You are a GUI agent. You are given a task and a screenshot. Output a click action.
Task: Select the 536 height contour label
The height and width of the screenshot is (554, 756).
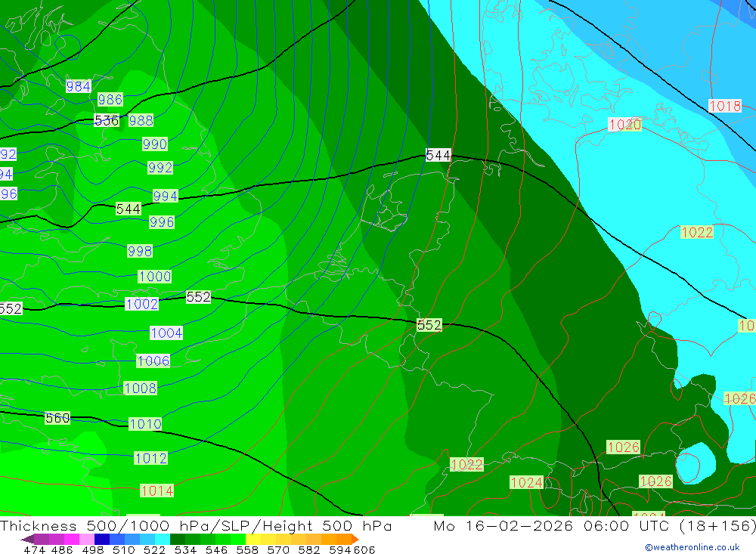[x=107, y=121]
